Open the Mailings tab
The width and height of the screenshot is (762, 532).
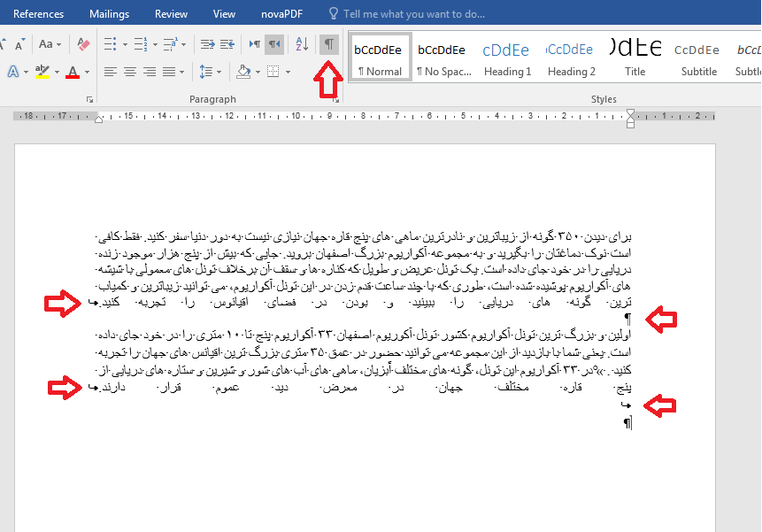(x=110, y=13)
